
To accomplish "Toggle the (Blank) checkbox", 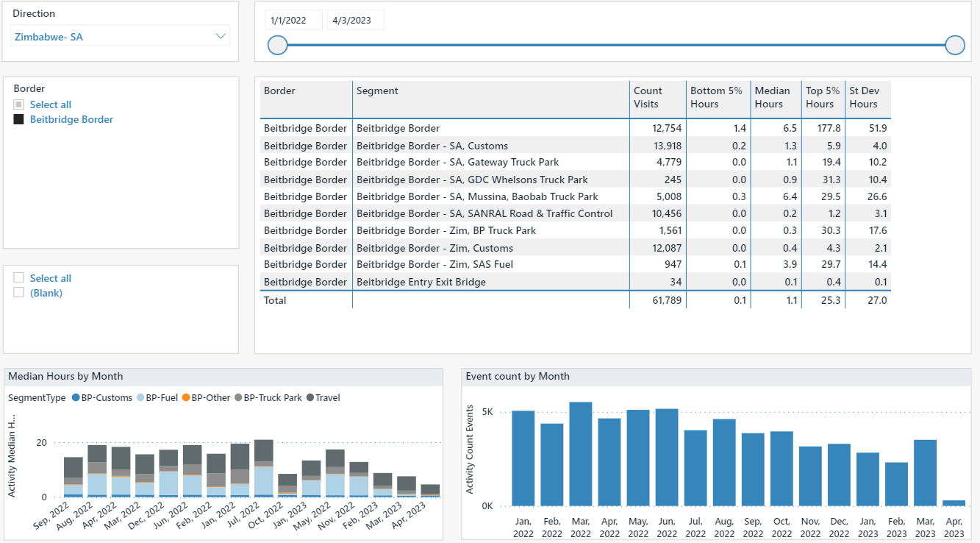I will pos(19,293).
